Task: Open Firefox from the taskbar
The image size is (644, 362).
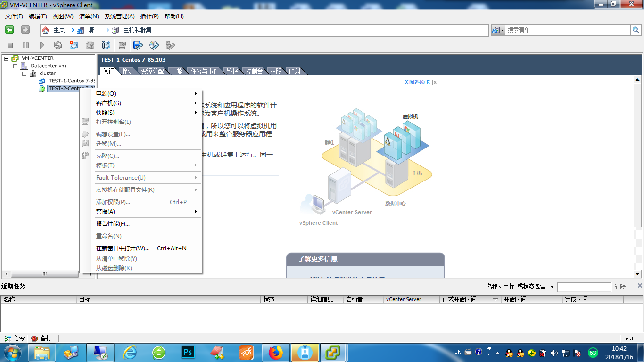Action: tap(275, 353)
